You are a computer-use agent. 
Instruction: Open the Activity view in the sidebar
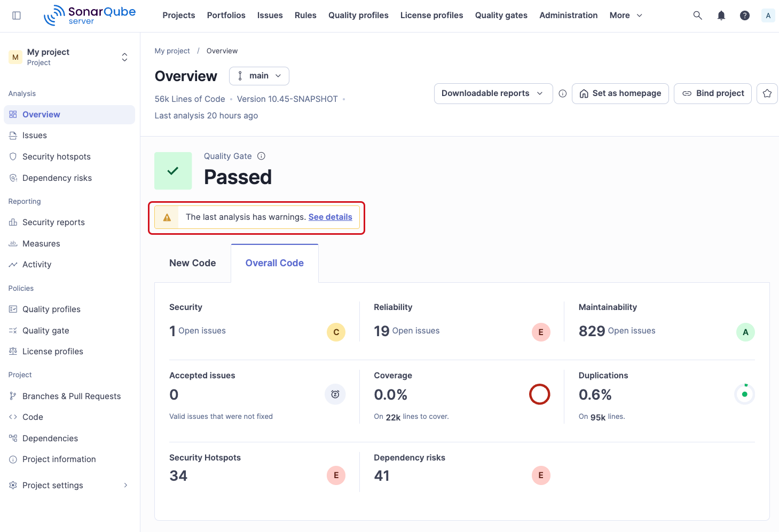(x=37, y=264)
